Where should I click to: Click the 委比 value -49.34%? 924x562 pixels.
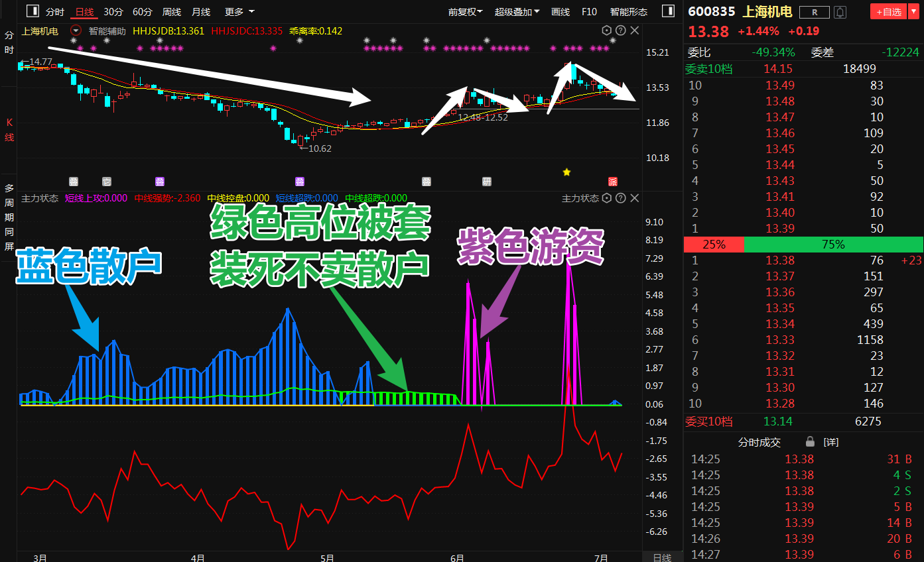773,52
